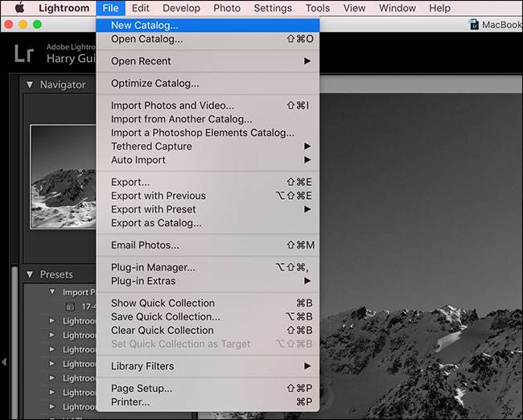Click the Lr Lightroom logo
The image size is (523, 420).
pyautogui.click(x=24, y=54)
